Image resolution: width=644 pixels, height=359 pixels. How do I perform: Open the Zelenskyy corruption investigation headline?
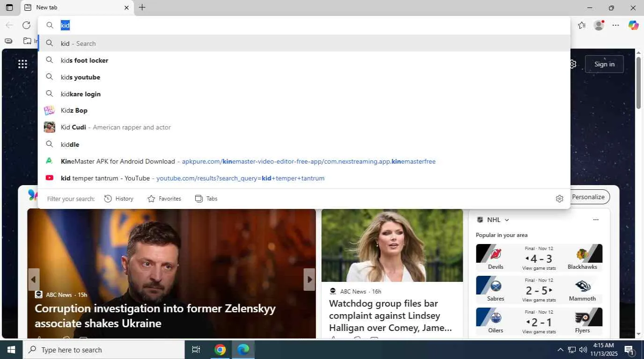point(155,316)
